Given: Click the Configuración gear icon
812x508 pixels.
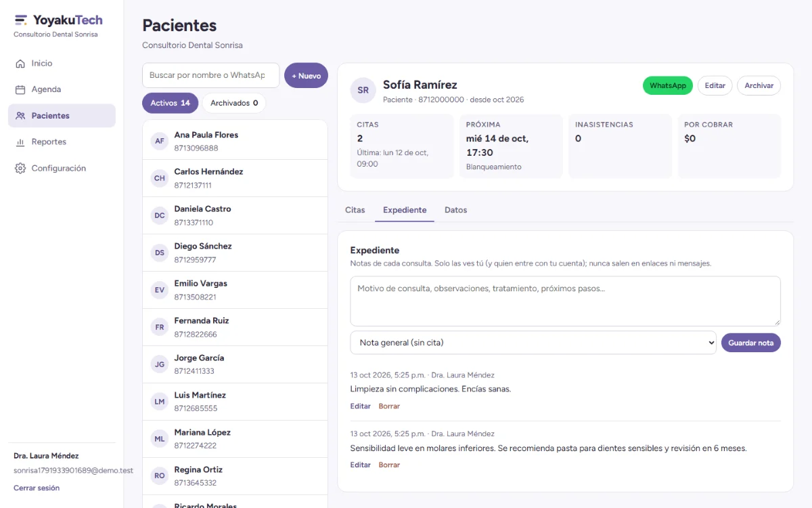Looking at the screenshot, I should 20,168.
